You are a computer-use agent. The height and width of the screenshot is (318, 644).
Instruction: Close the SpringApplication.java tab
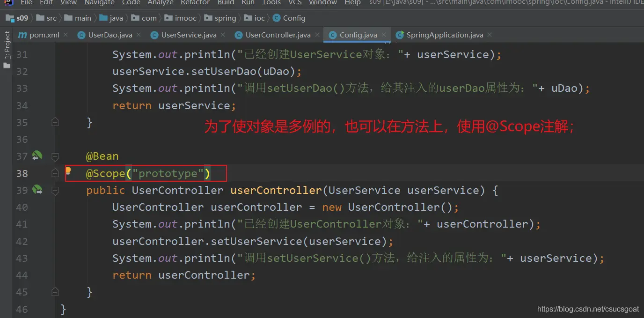490,35
